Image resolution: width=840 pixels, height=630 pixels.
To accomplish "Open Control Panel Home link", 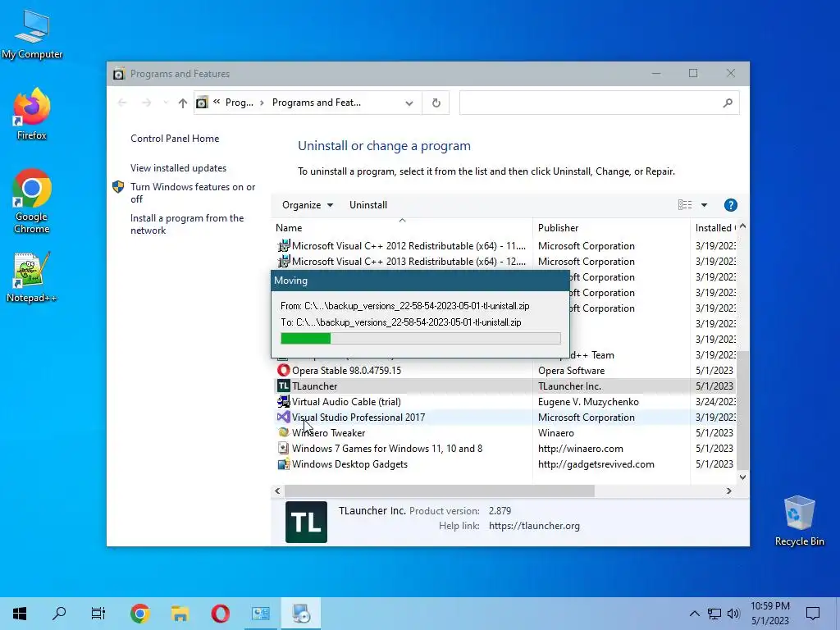I will tap(175, 139).
